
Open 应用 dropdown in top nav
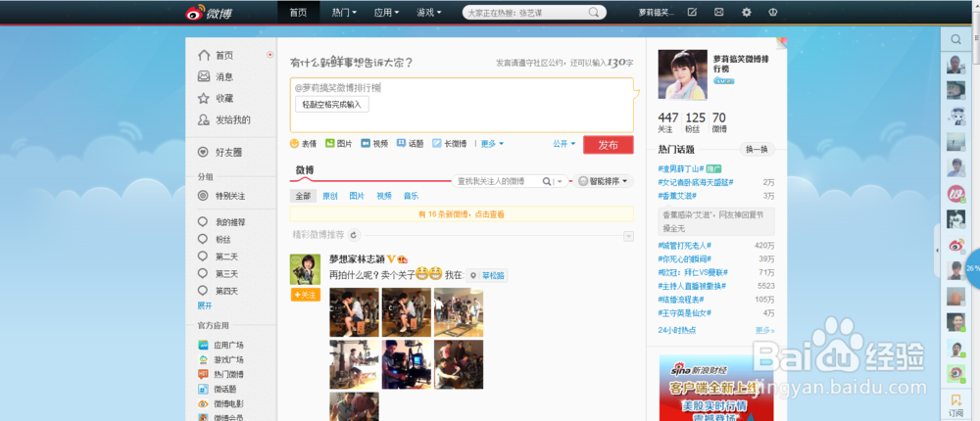[x=386, y=13]
